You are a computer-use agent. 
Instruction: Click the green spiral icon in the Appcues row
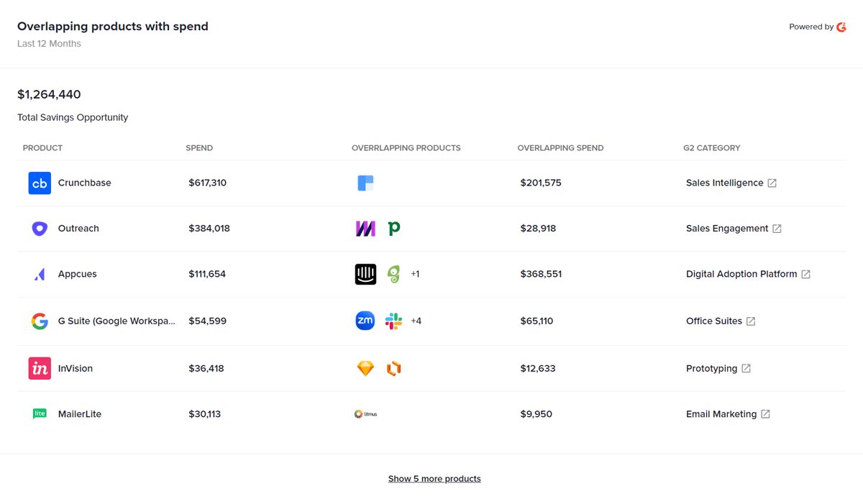[x=393, y=274]
